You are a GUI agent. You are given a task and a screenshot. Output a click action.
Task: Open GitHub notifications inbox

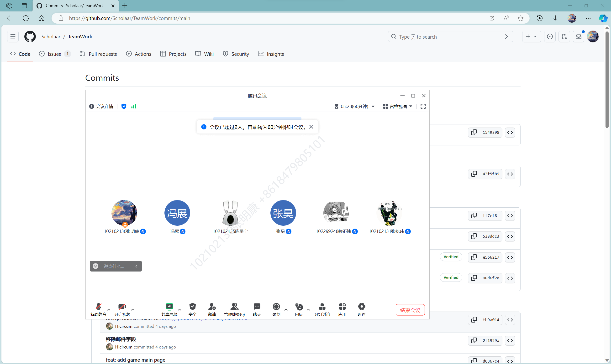[x=579, y=36]
